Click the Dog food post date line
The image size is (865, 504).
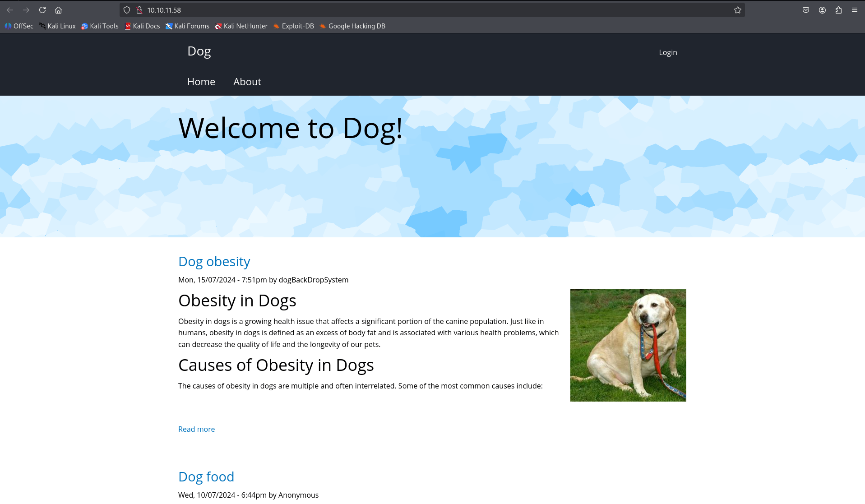(248, 495)
